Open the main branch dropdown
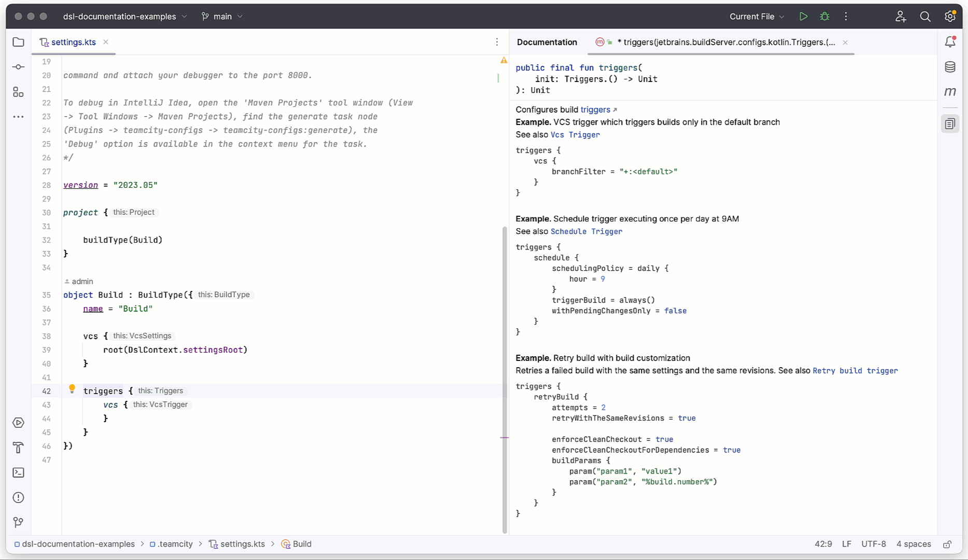 222,17
